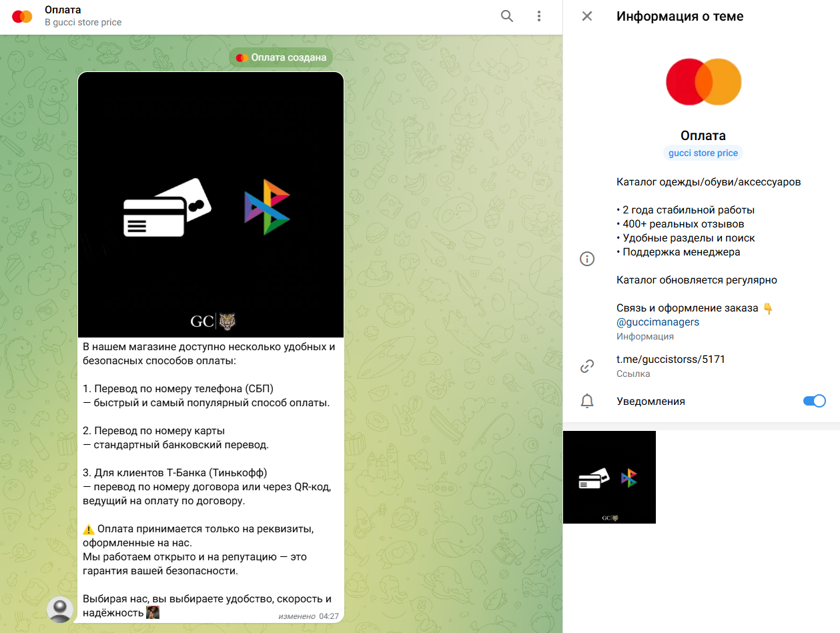Click the text '400+ реальных отзывов'
This screenshot has width=840, height=633.
[683, 224]
